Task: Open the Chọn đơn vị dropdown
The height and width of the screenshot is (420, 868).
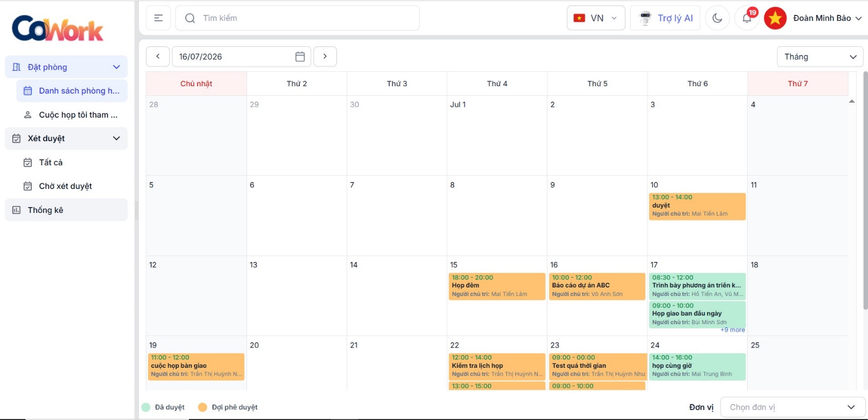Action: coord(792,407)
